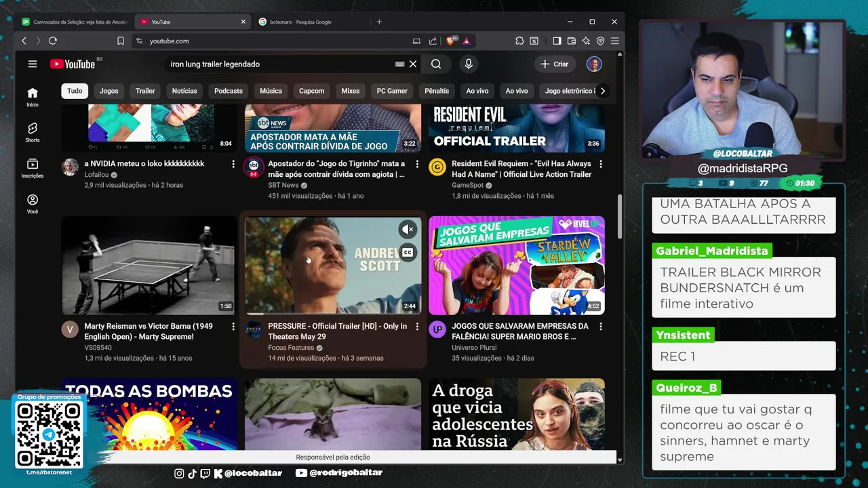This screenshot has width=868, height=488.
Task: Open the Brave VPN shield icon
Action: point(600,41)
